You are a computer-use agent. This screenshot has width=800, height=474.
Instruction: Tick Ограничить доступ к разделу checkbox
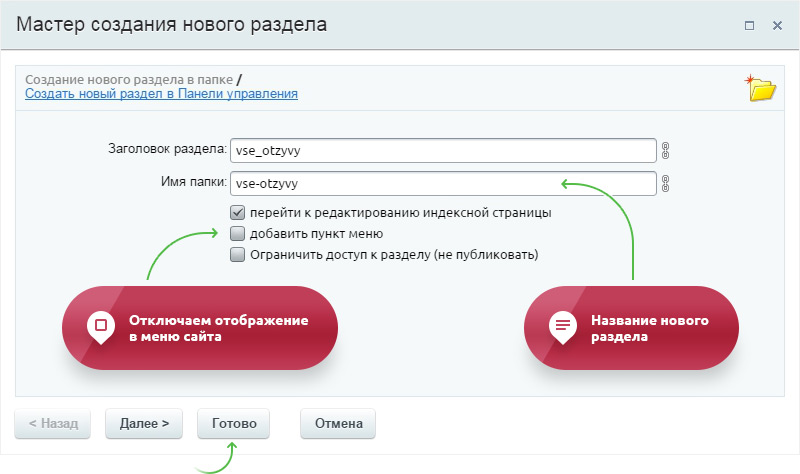237,254
